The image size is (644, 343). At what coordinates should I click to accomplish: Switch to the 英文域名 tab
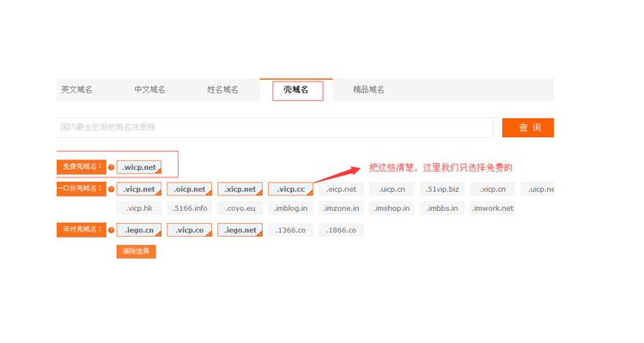(x=76, y=89)
